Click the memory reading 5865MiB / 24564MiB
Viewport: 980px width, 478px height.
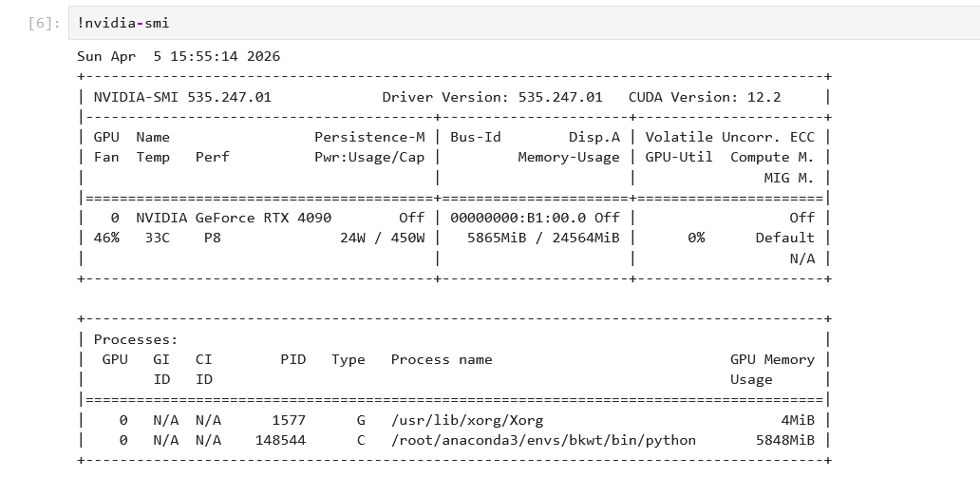pyautogui.click(x=544, y=238)
